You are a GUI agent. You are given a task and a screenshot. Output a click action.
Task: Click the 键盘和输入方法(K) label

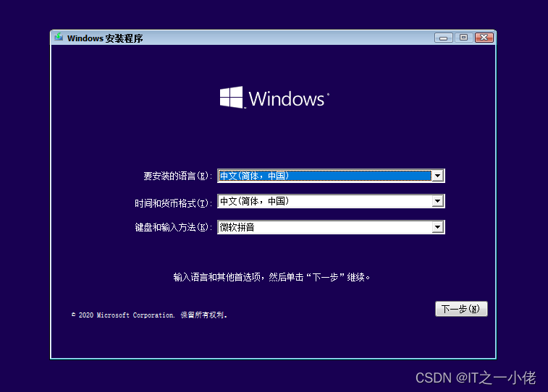173,227
